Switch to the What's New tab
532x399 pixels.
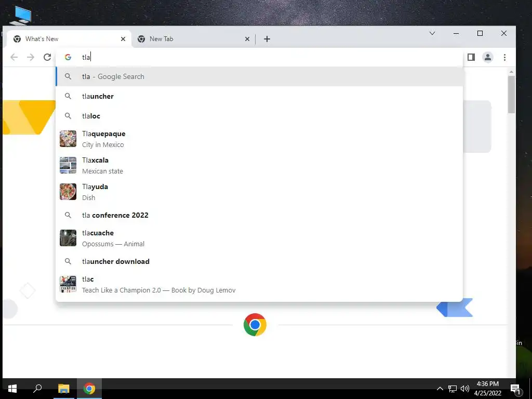[69, 39]
